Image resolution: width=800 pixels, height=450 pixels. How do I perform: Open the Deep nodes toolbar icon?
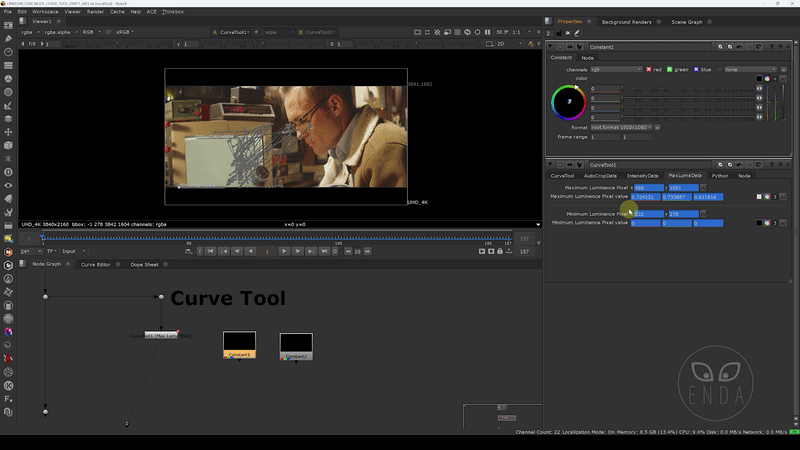8,172
